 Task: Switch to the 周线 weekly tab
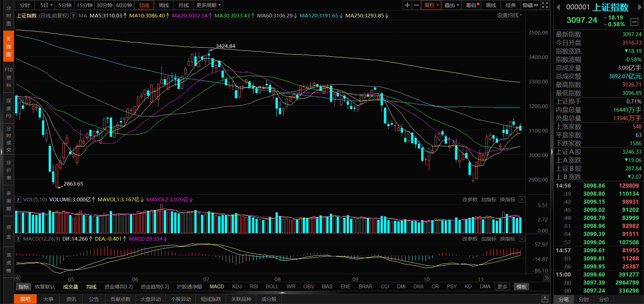coord(164,5)
